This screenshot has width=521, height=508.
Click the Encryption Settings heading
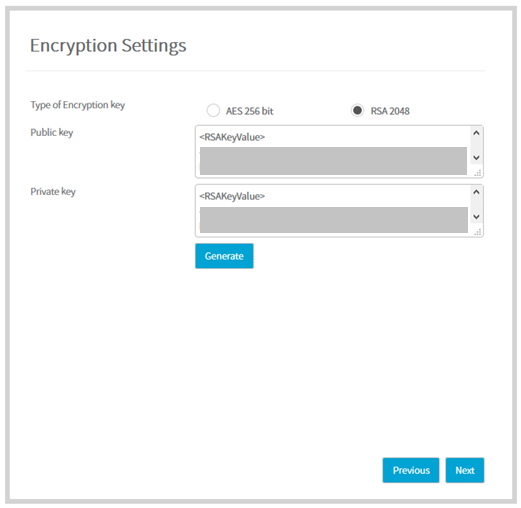[108, 45]
